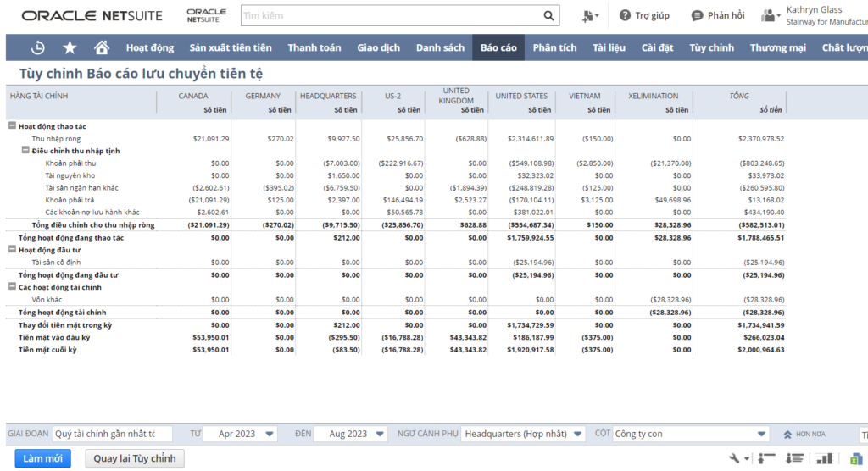Open the Sản xuất tiên tiến menu
Image resolution: width=868 pixels, height=471 pixels.
[x=231, y=47]
